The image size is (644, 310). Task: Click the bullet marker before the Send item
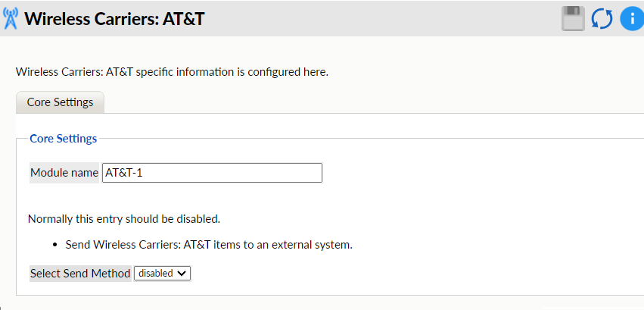[56, 246]
